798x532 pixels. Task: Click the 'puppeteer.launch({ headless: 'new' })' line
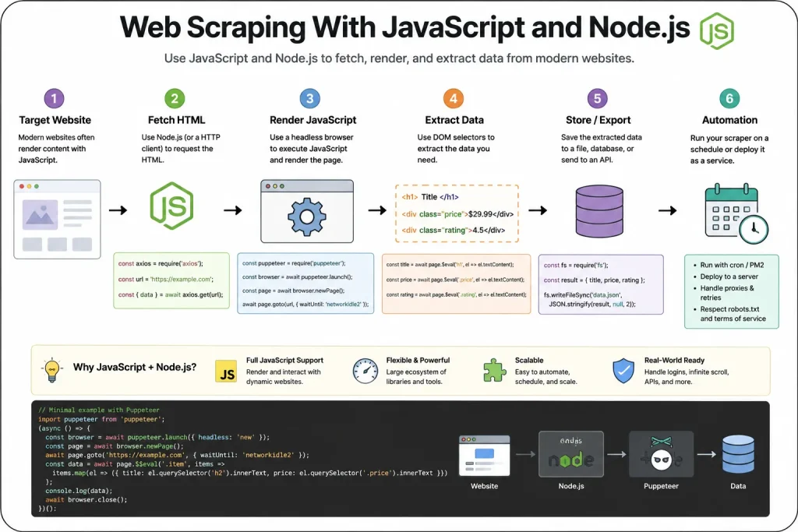157,437
